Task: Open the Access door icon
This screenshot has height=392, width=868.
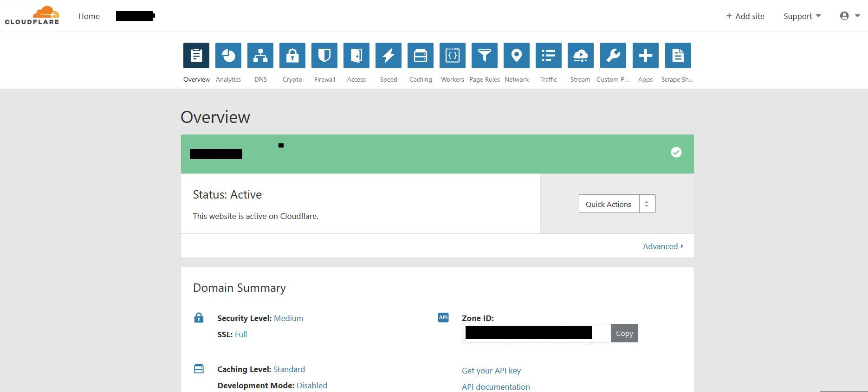Action: click(356, 56)
